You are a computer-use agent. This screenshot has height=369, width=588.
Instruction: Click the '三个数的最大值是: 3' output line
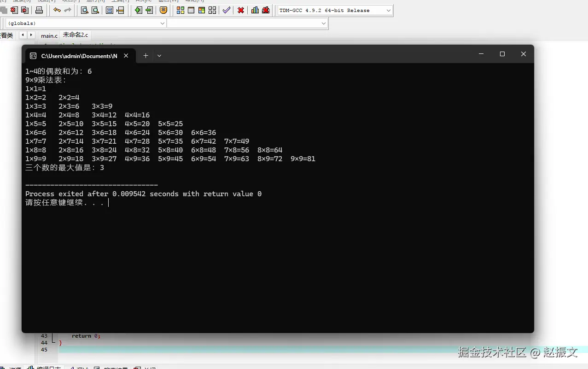coord(65,168)
